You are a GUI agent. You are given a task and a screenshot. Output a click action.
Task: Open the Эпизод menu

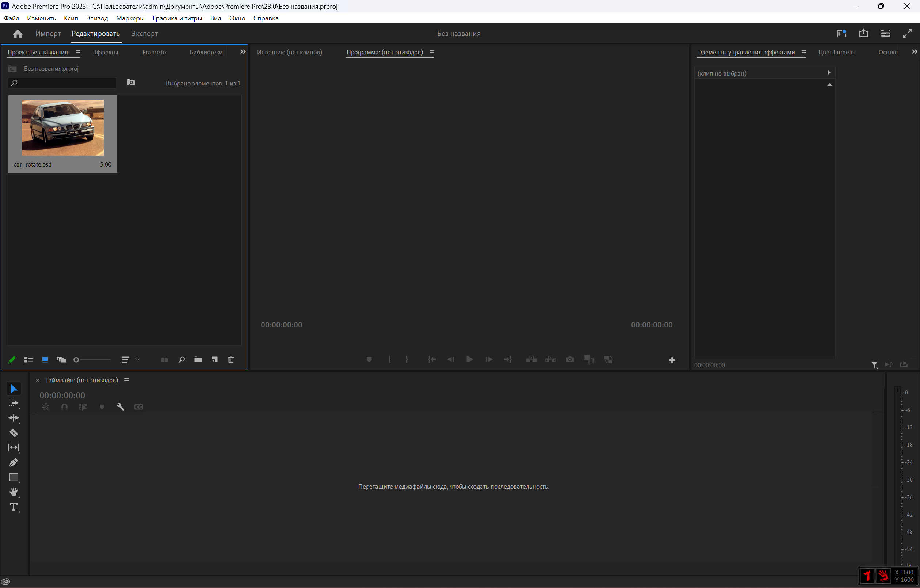coord(97,18)
